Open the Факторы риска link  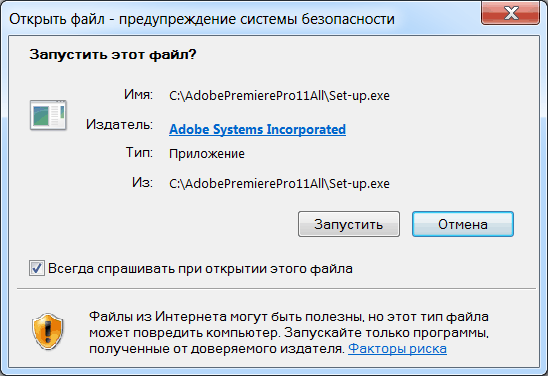point(397,348)
